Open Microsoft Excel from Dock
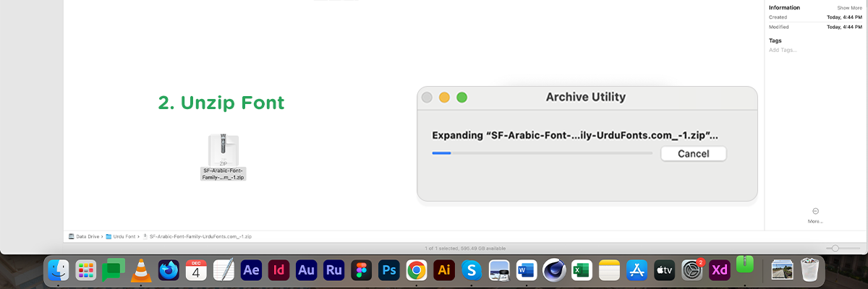Viewport: 868px width, 289px height. [x=582, y=270]
